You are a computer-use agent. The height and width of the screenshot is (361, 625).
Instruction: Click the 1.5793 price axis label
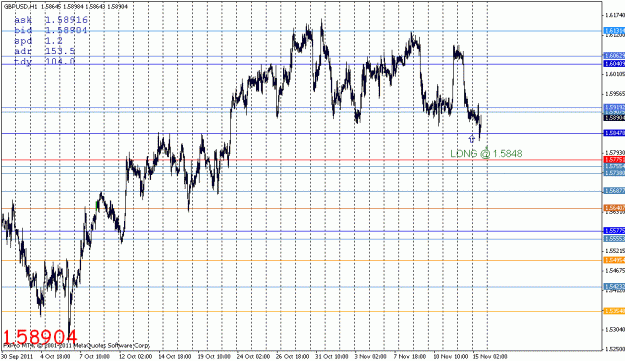615,153
